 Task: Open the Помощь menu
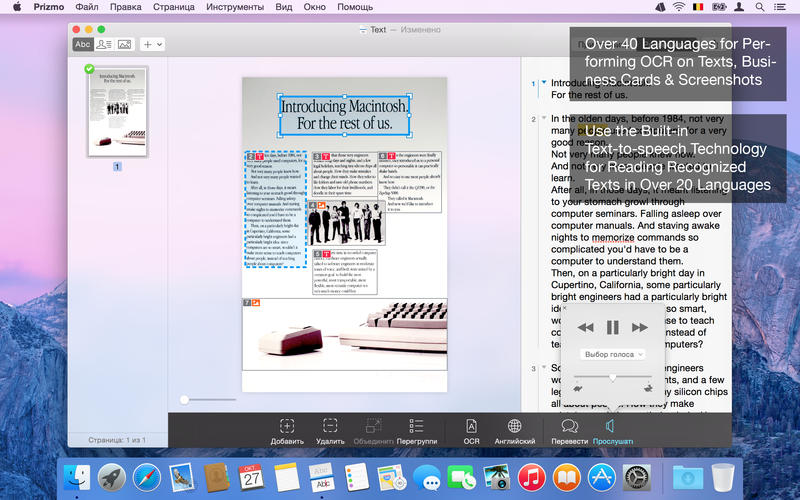point(355,7)
